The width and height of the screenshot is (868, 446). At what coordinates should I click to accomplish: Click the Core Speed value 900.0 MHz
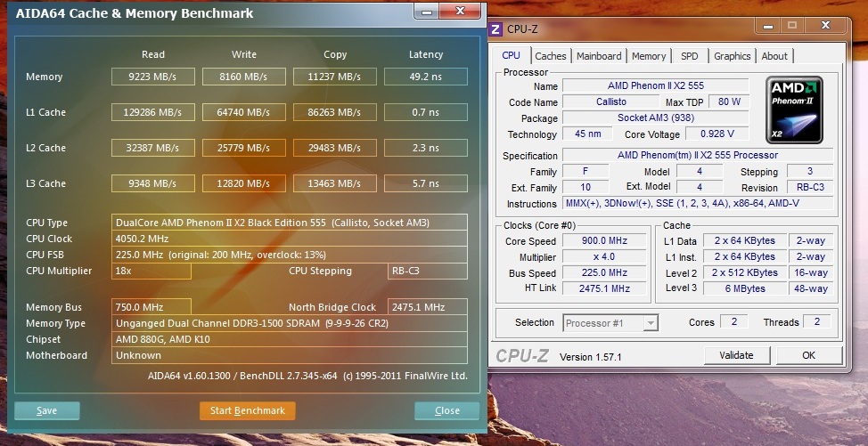(x=604, y=240)
